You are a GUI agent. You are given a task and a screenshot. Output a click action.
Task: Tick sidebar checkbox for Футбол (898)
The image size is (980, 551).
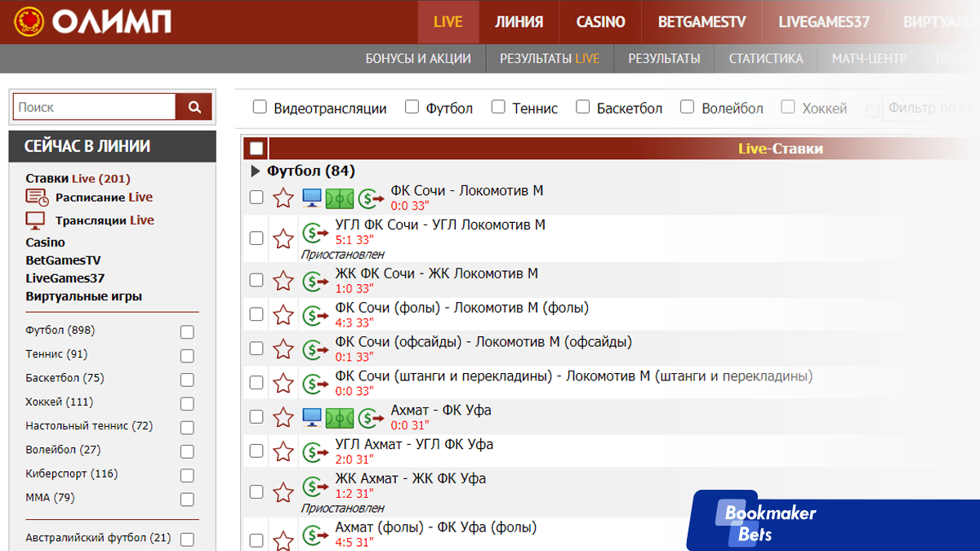click(x=187, y=332)
